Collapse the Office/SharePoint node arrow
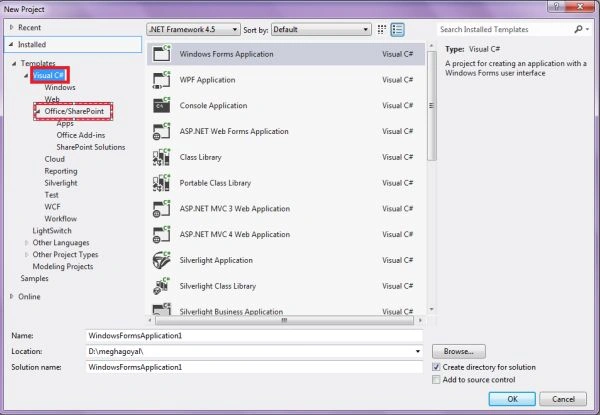This screenshot has width=600, height=415. coord(38,111)
